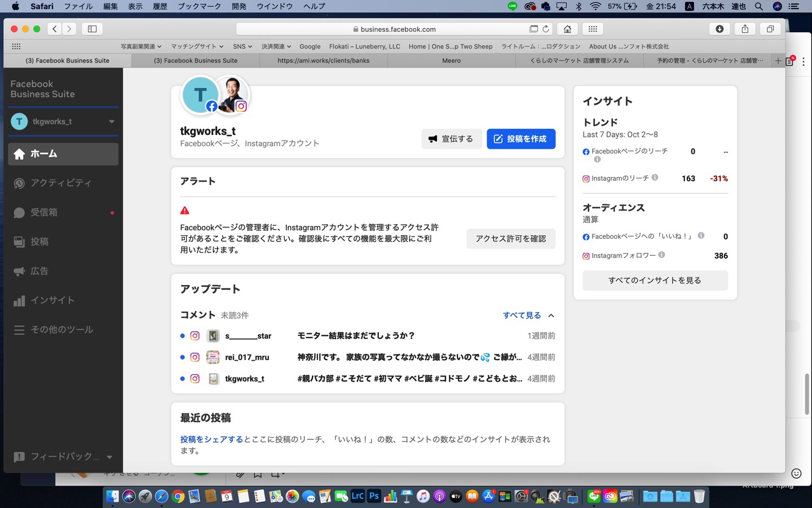Open その他のツール menu in the sidebar

63,330
